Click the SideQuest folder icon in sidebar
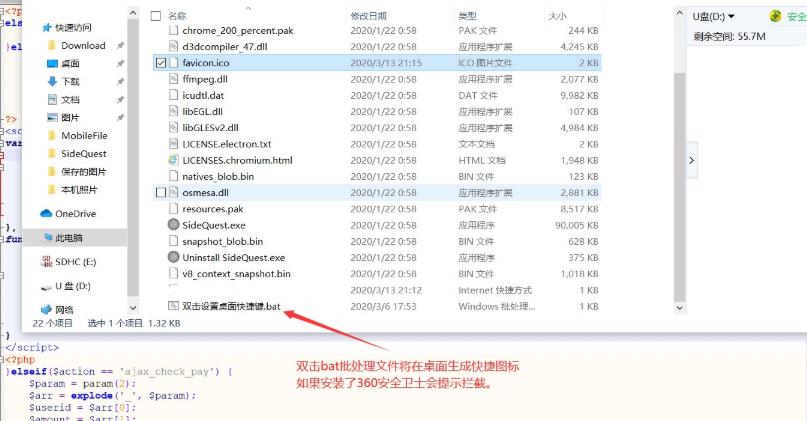This screenshot has height=421, width=807. [x=51, y=153]
